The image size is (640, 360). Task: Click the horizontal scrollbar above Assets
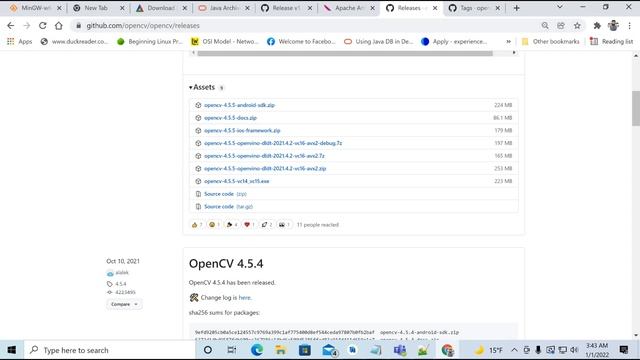(x=345, y=53)
